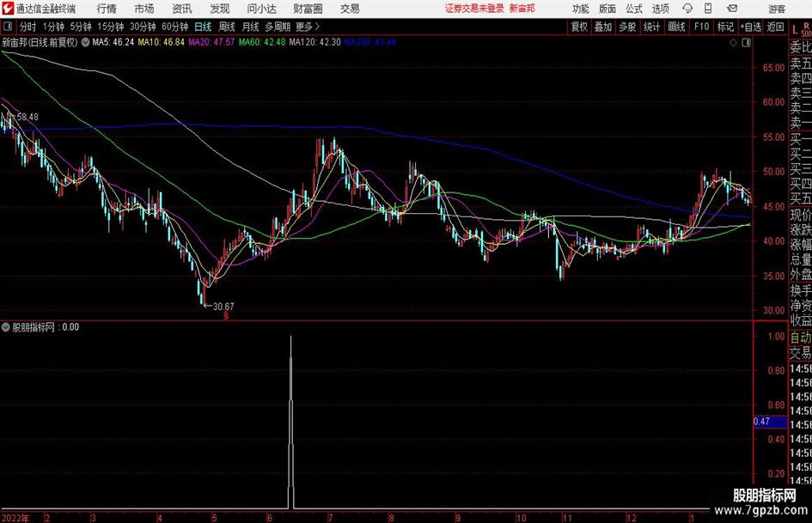Expand the 更多 periods list
This screenshot has width=812, height=523.
tap(308, 27)
